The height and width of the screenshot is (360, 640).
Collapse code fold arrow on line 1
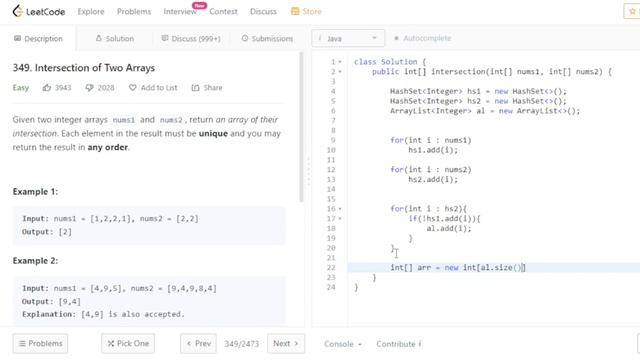(340, 62)
